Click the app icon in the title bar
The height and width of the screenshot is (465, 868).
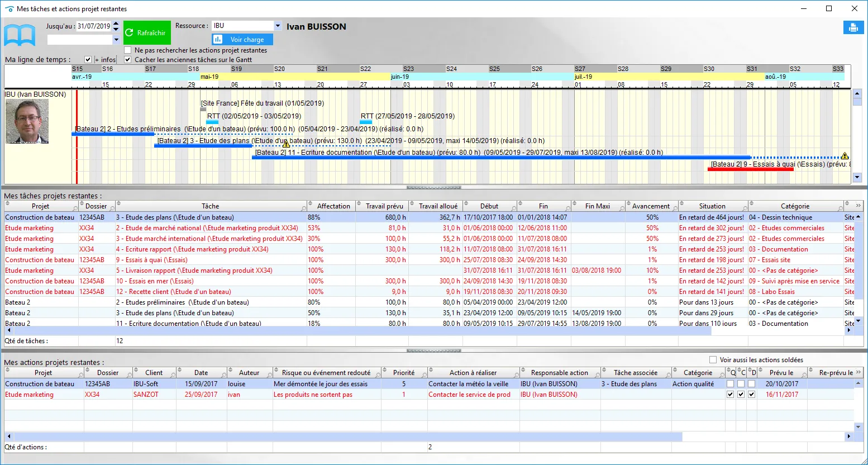(x=9, y=9)
